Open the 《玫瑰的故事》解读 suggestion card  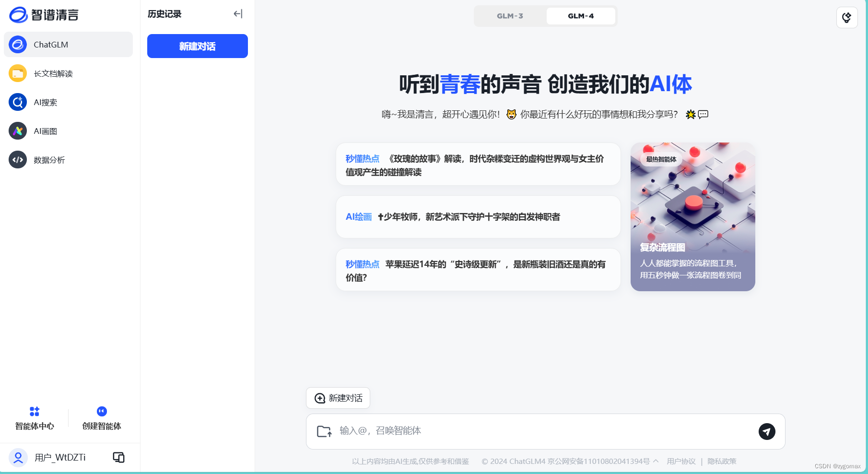478,164
